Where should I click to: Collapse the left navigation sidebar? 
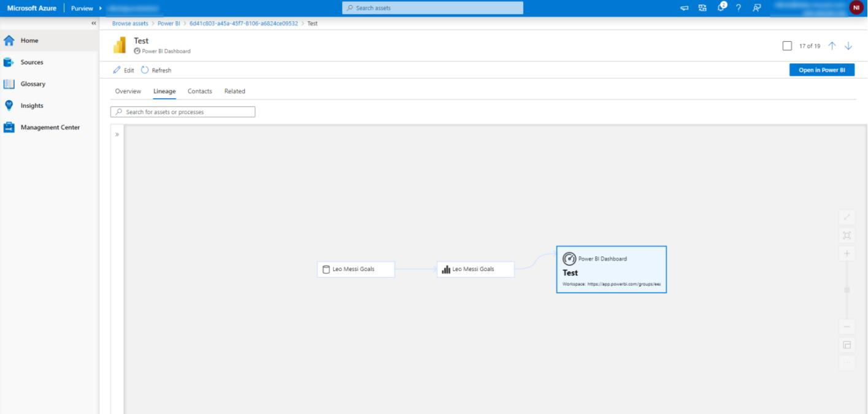tap(94, 23)
